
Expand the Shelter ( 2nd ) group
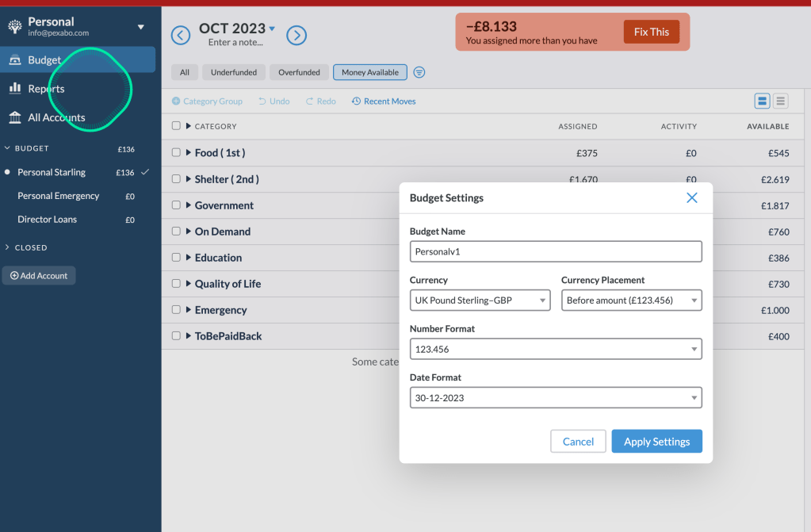[x=188, y=178]
